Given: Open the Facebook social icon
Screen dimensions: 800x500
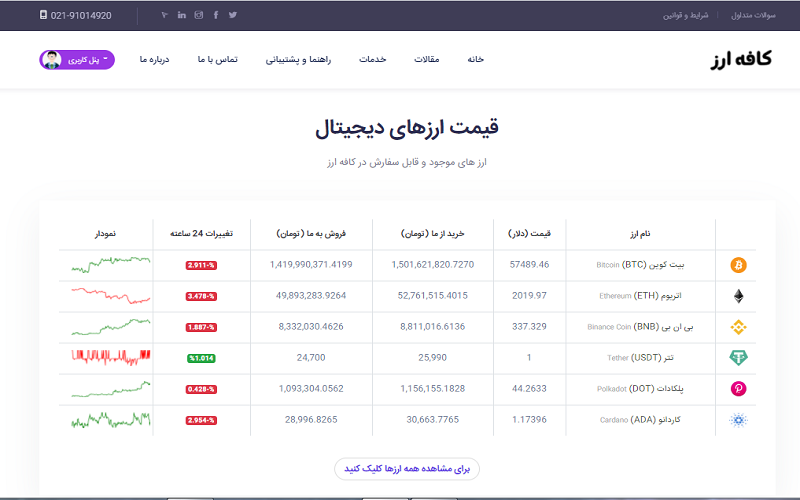Looking at the screenshot, I should [x=216, y=15].
